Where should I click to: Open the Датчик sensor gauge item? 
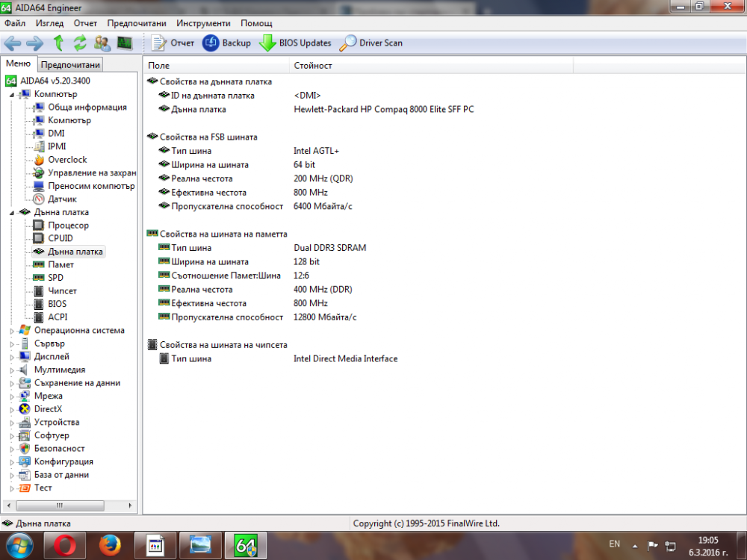(x=39, y=199)
